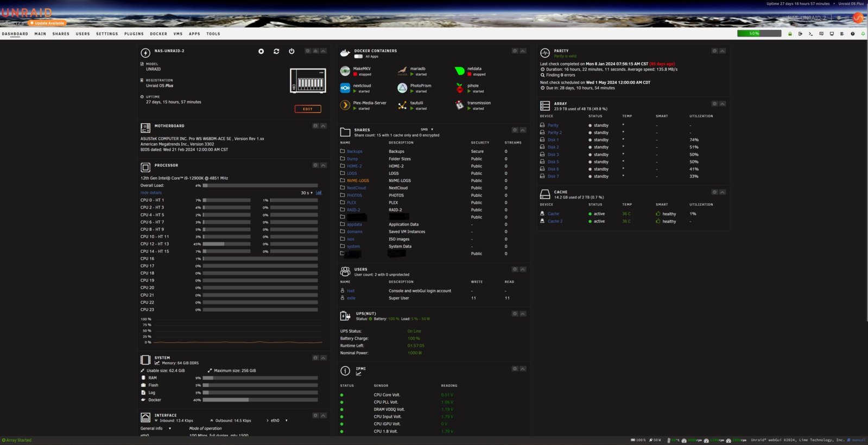This screenshot has height=445, width=868.
Task: Open the nextcloud container icon
Action: point(345,87)
